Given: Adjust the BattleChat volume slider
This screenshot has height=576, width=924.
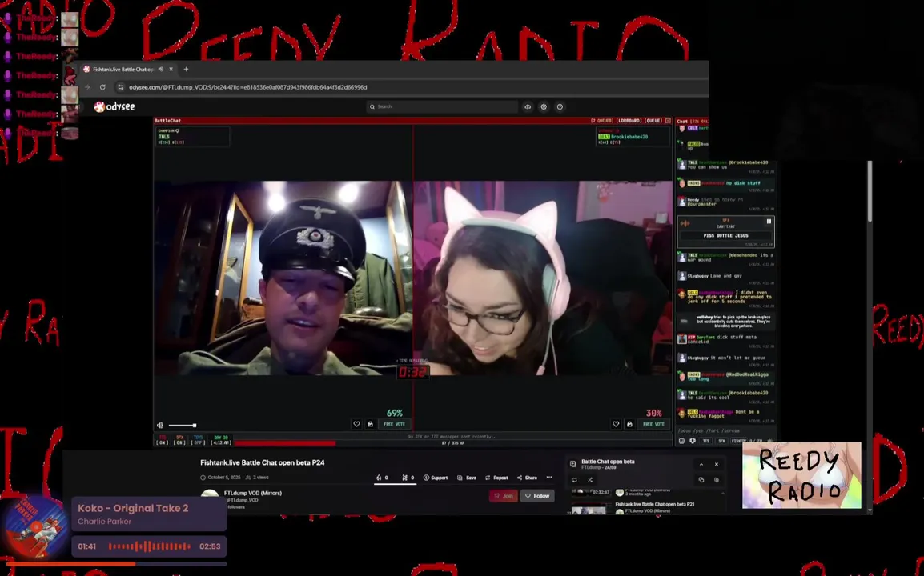Looking at the screenshot, I should (x=183, y=426).
